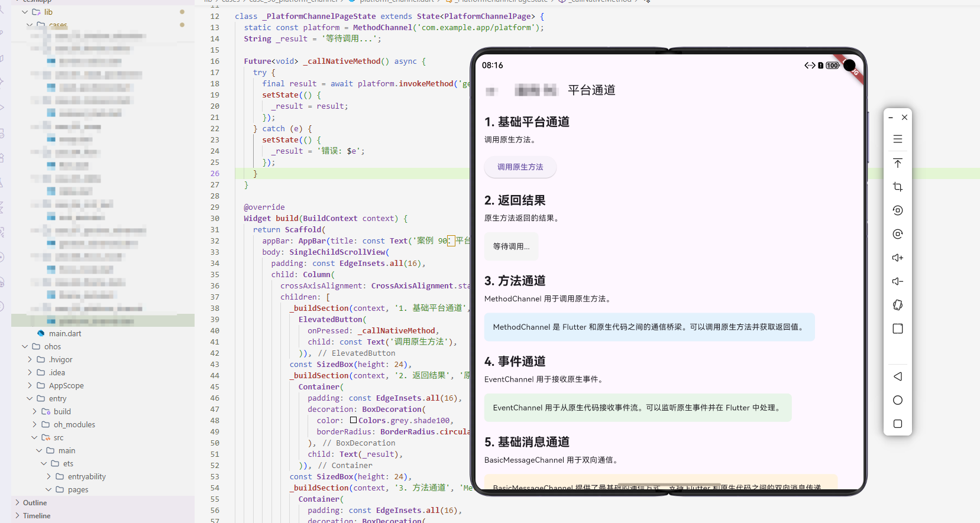Tap emulator Back triangle navigation button
The image size is (980, 523).
pos(897,376)
